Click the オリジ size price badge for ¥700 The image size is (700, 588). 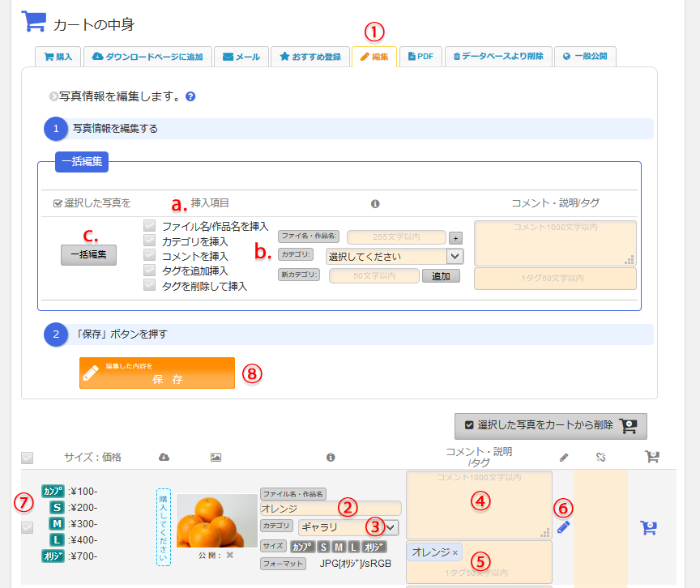click(53, 556)
